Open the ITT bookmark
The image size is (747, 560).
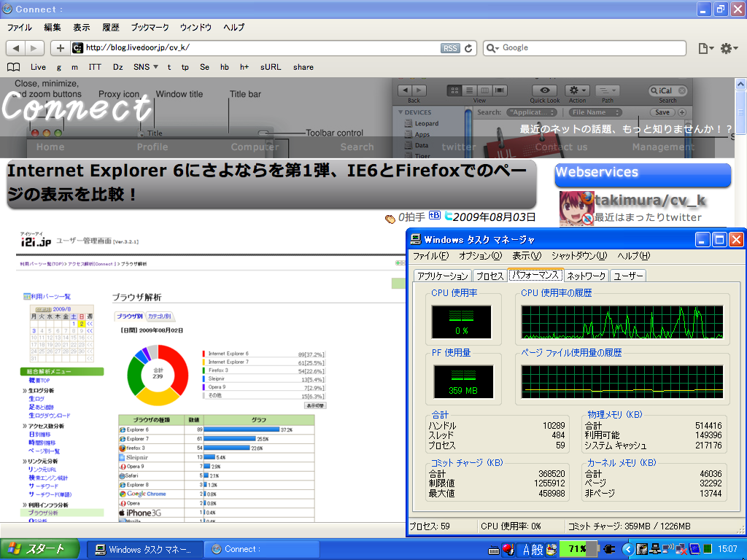[95, 67]
